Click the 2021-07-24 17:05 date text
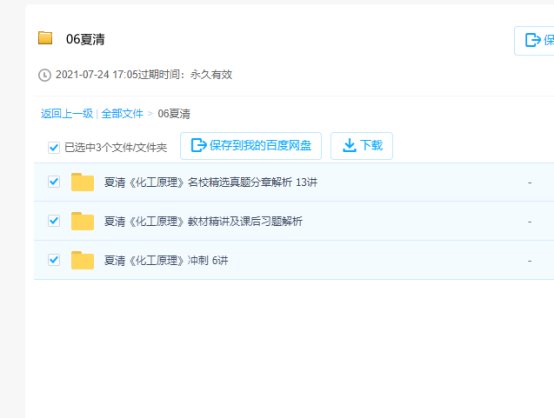This screenshot has height=418, width=554. [96, 75]
